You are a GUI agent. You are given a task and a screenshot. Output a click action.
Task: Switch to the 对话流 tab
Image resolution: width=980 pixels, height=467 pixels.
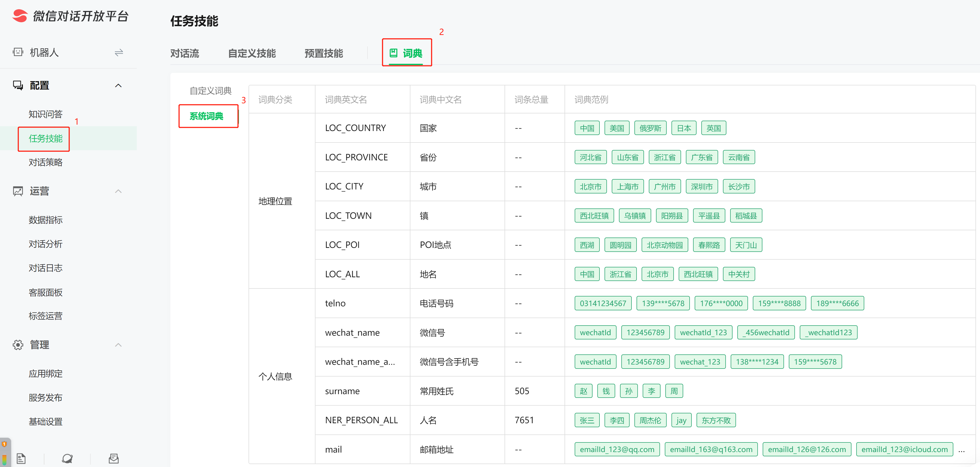coord(185,53)
